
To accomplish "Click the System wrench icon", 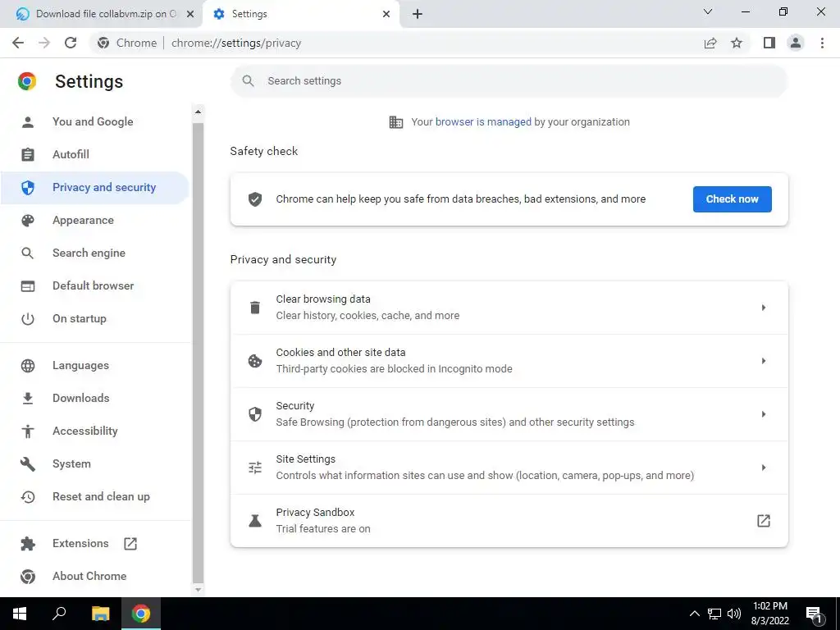I will tap(28, 464).
